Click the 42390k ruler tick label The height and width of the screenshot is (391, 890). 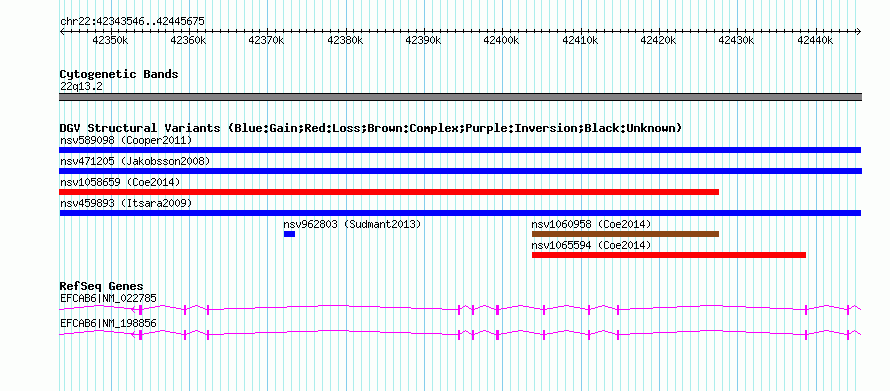click(423, 40)
